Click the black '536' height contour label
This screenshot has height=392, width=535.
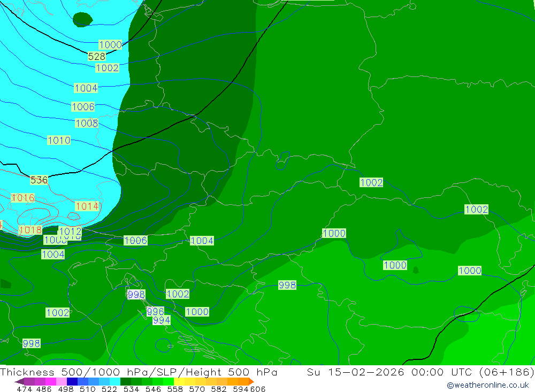coord(39,180)
